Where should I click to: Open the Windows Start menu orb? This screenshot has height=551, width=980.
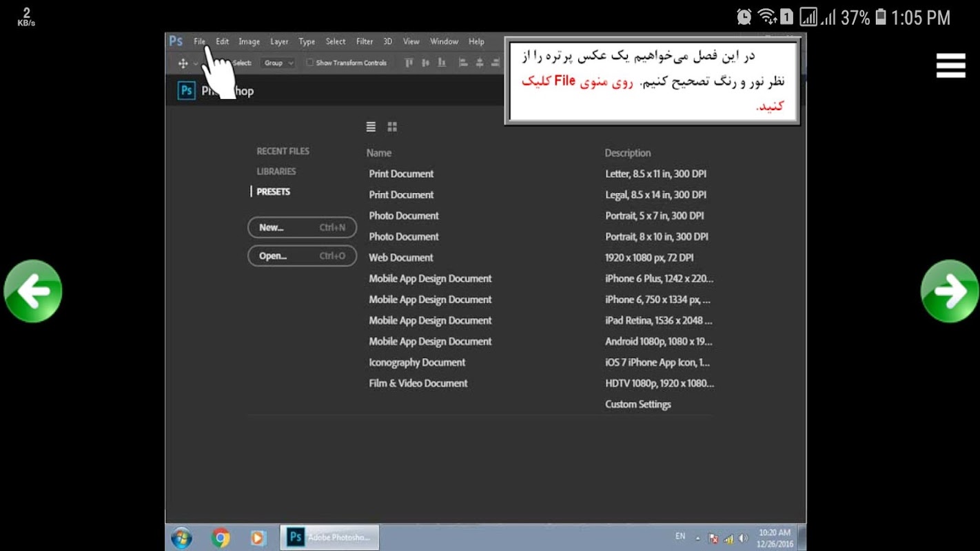181,538
